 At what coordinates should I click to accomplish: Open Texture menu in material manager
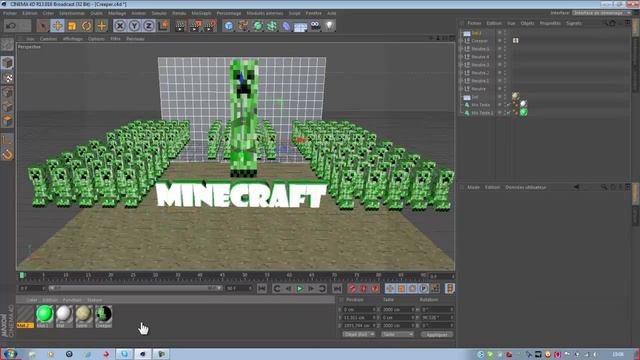coord(94,300)
